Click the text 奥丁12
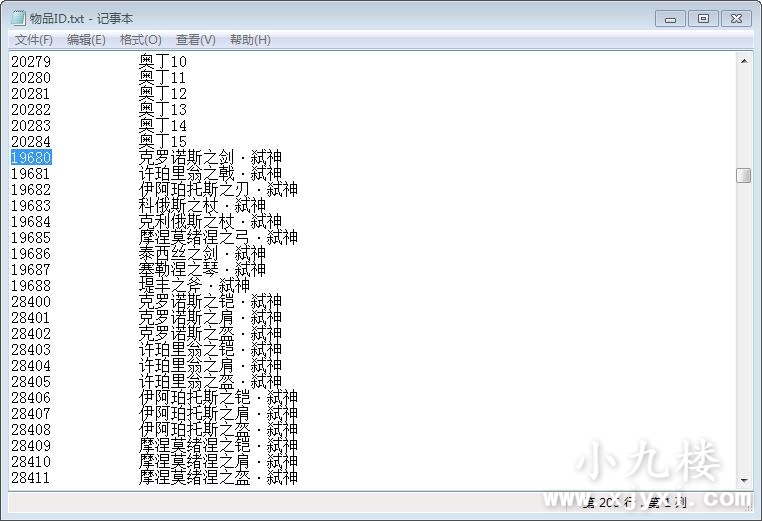Screen dimensions: 762x521 coord(163,94)
